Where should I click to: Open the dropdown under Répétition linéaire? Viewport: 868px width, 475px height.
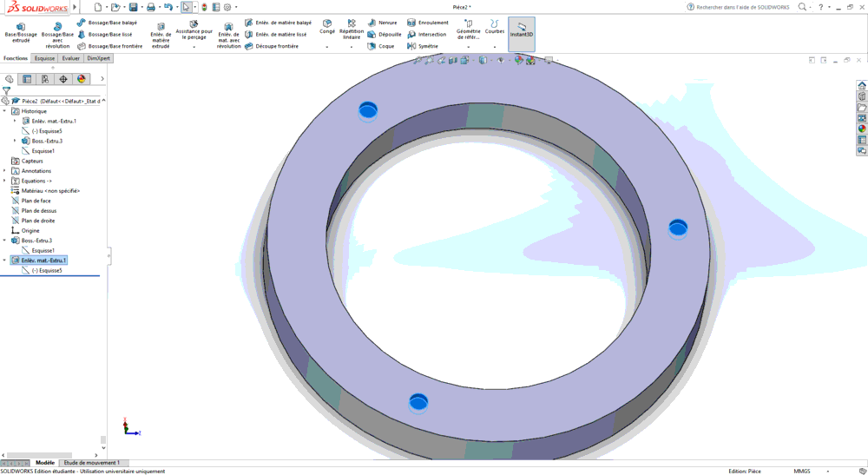(352, 48)
